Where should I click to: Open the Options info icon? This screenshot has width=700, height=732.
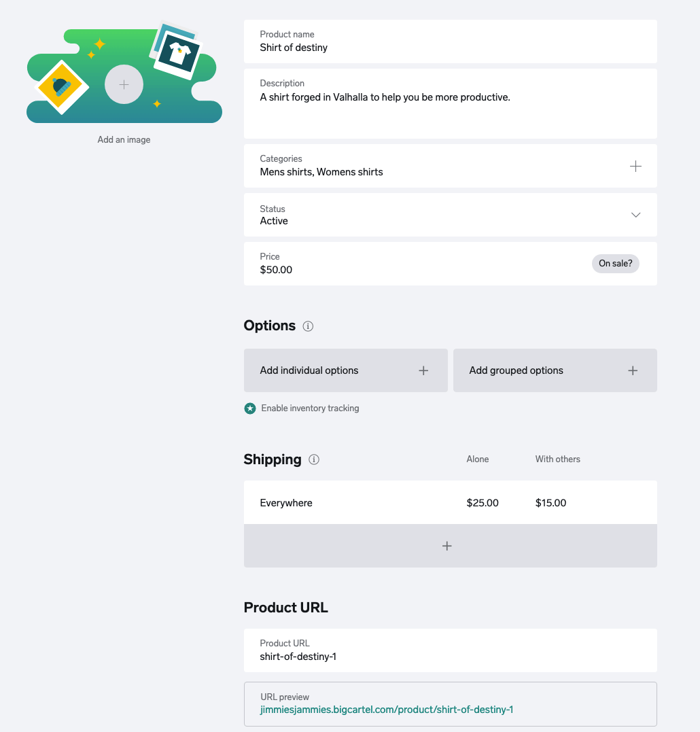tap(308, 326)
